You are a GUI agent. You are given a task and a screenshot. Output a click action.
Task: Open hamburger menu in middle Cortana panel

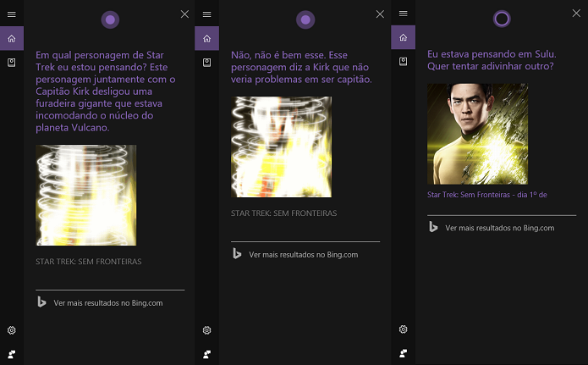click(206, 14)
